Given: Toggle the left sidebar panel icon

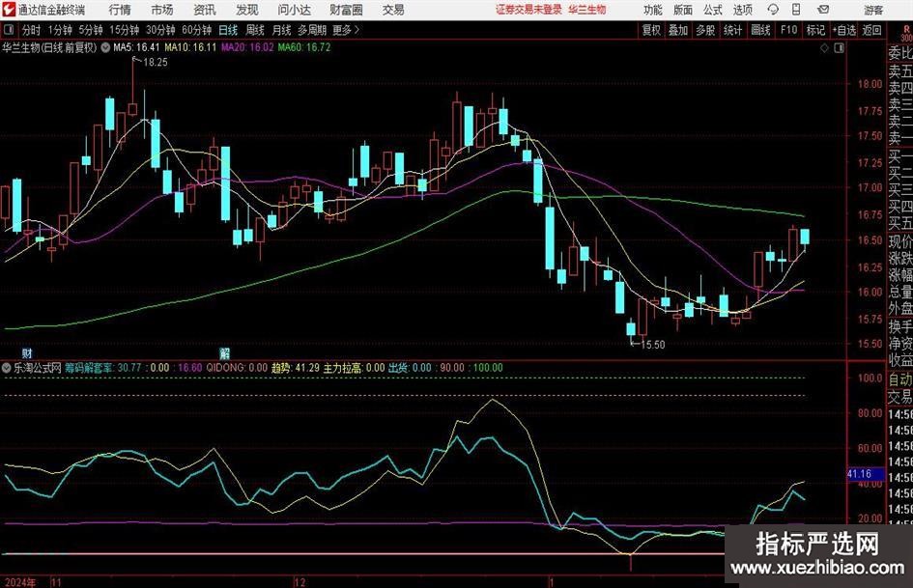Looking at the screenshot, I should pos(8,30).
